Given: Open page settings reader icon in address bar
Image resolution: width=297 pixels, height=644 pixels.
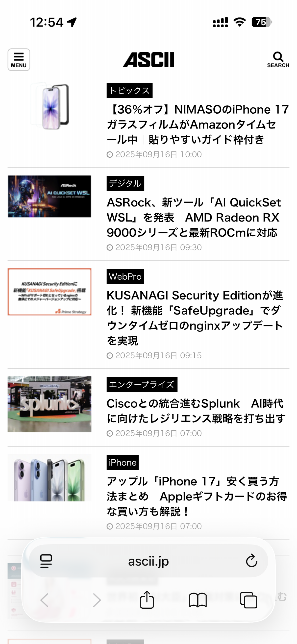Looking at the screenshot, I should pyautogui.click(x=46, y=561).
